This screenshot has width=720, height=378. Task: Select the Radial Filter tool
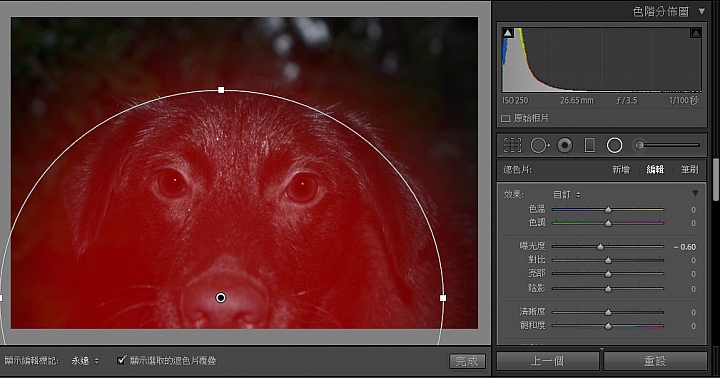(614, 146)
